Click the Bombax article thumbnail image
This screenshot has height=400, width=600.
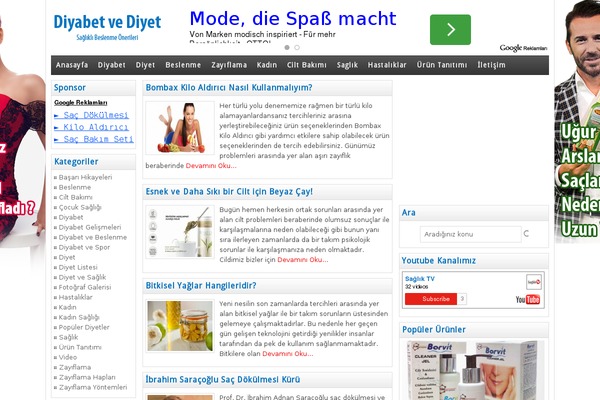(x=180, y=128)
